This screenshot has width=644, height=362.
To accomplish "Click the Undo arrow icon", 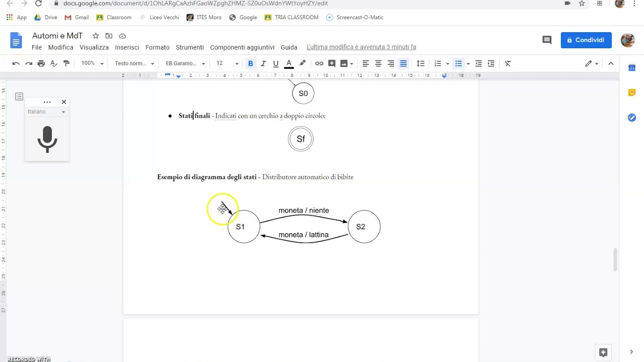I will click(x=16, y=63).
